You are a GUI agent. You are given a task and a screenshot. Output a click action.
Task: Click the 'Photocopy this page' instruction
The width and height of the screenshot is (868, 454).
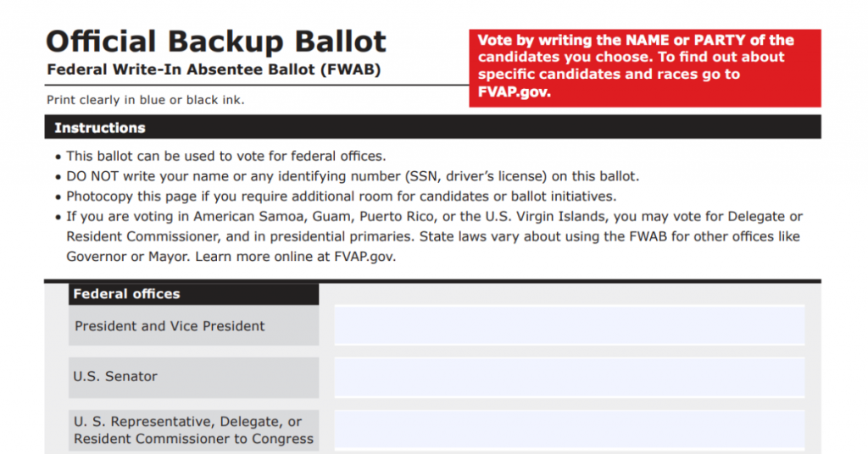pyautogui.click(x=341, y=197)
